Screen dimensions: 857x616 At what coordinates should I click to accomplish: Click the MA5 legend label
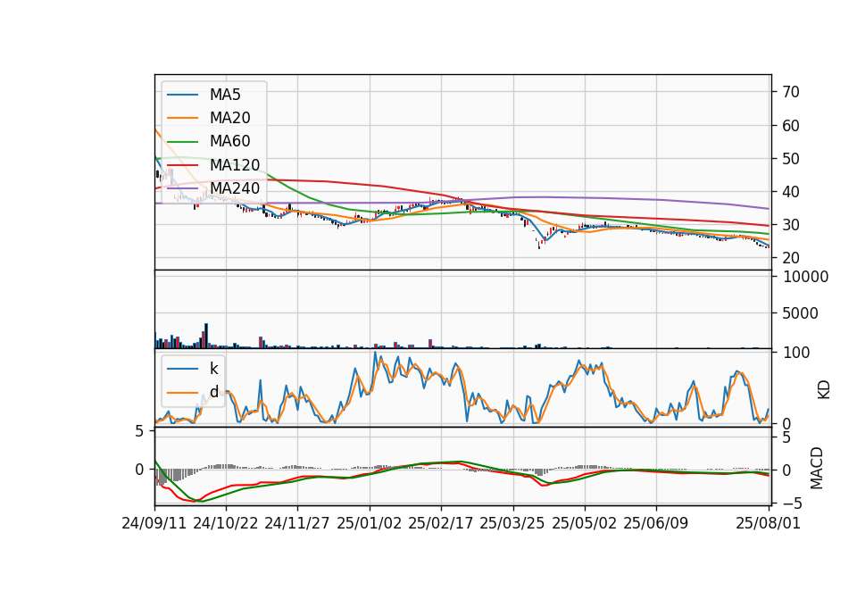click(x=225, y=95)
